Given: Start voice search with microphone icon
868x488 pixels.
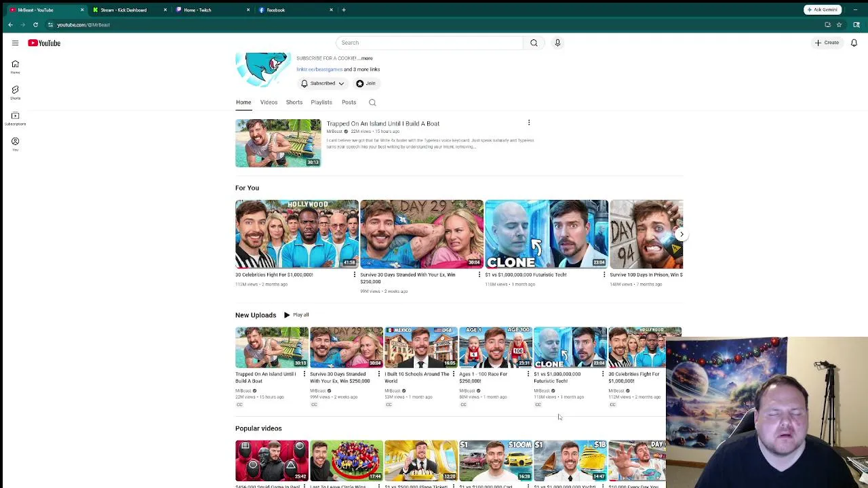Looking at the screenshot, I should point(557,43).
